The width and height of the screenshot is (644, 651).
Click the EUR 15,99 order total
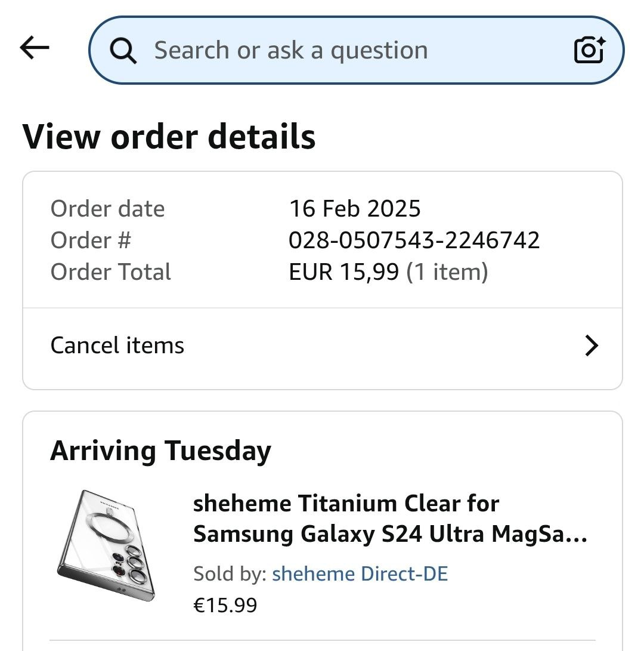[x=343, y=272]
